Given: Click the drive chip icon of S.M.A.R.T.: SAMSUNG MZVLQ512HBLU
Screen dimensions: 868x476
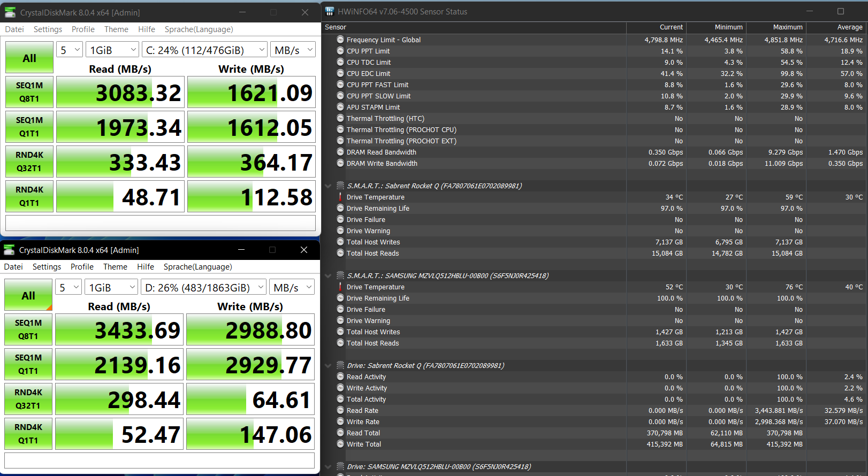Looking at the screenshot, I should pyautogui.click(x=340, y=275).
